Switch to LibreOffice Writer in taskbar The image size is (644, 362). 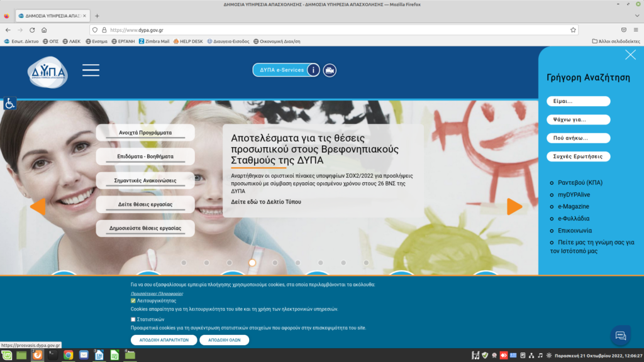(x=99, y=355)
